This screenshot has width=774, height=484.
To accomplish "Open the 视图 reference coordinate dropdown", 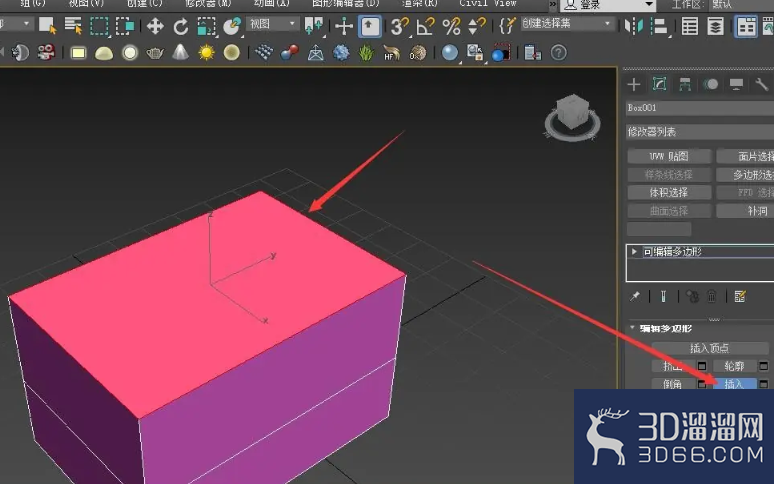I will [272, 24].
